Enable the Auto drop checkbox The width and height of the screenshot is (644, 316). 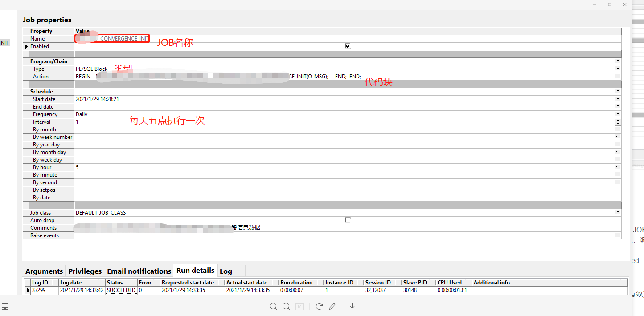tap(347, 219)
